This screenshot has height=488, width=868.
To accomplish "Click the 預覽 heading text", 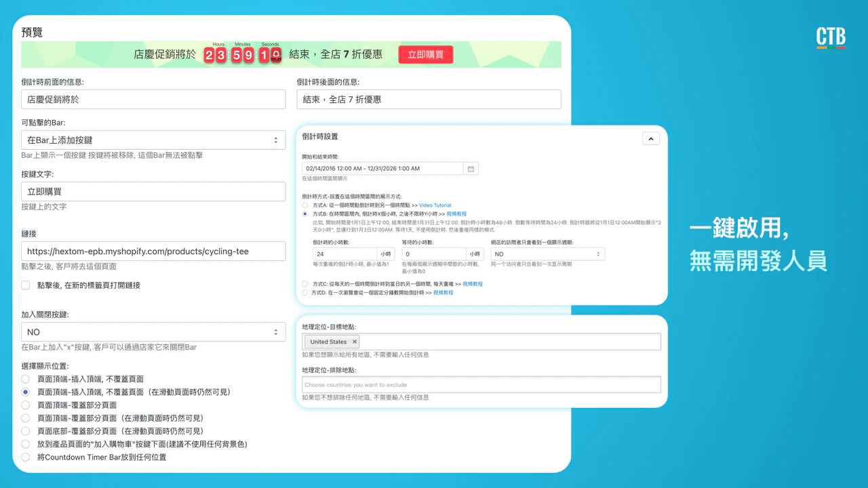I will pyautogui.click(x=32, y=33).
